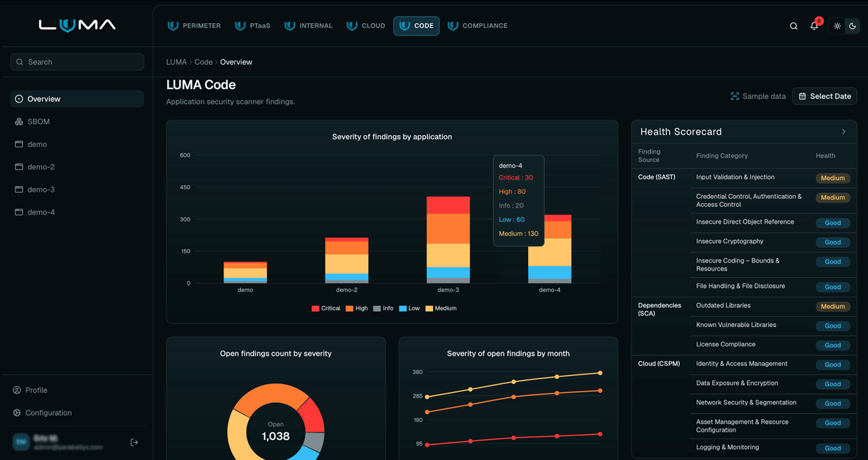Click the Sample data scan icon
The height and width of the screenshot is (460, 868).
click(735, 96)
